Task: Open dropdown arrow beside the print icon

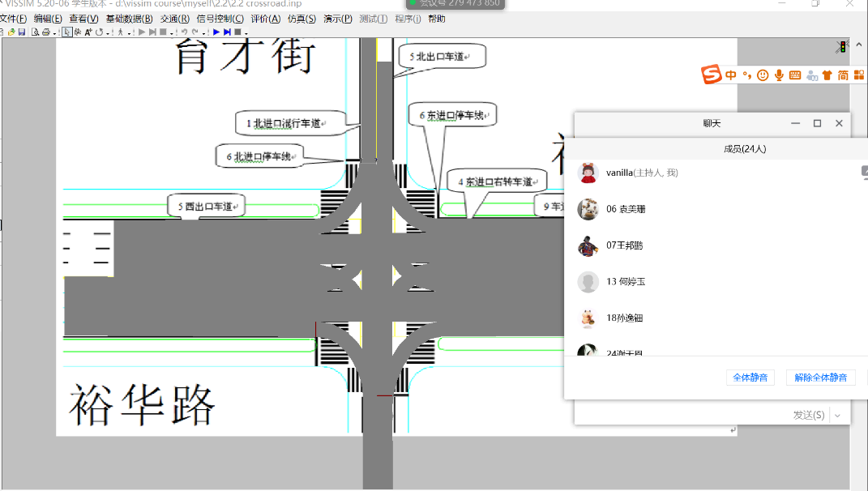Action: (54, 33)
